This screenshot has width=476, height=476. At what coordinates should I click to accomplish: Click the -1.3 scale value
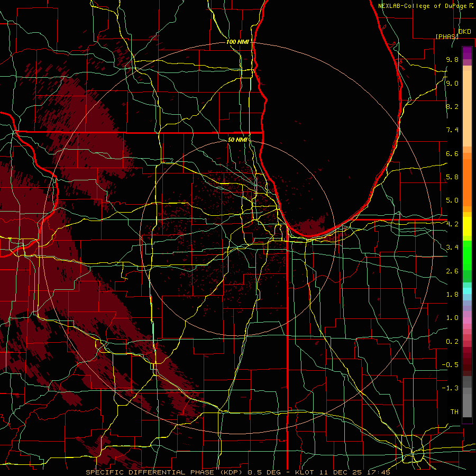pos(450,388)
